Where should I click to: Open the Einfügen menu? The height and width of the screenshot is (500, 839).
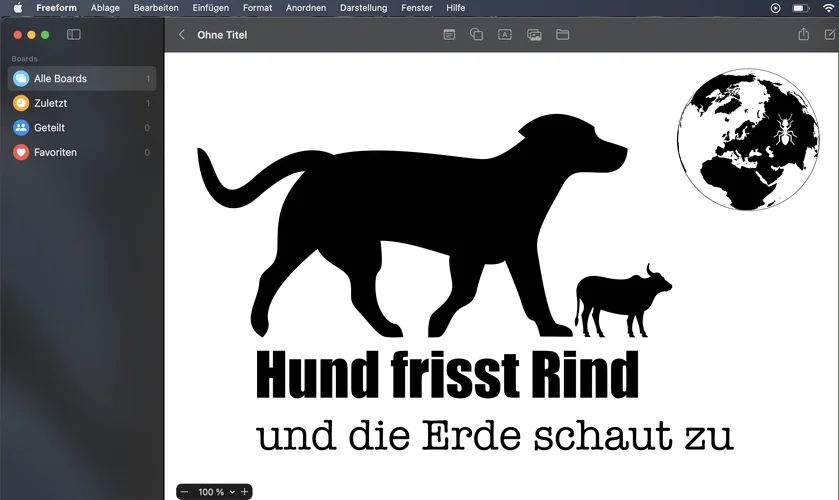(x=210, y=8)
